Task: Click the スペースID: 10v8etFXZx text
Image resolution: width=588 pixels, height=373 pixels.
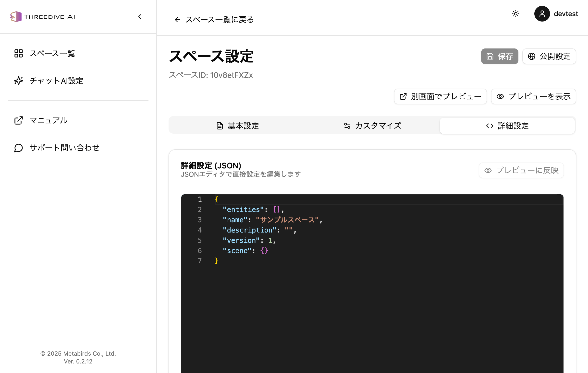Action: click(211, 75)
